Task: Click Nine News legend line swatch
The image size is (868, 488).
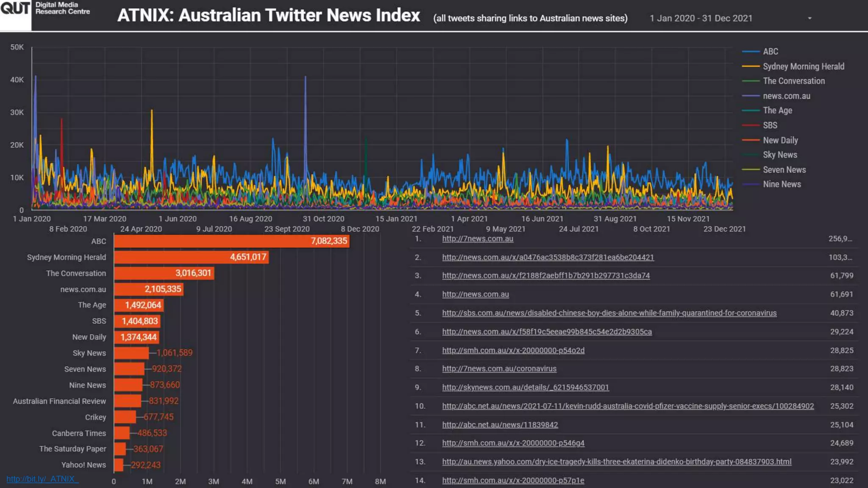Action: pyautogui.click(x=751, y=184)
